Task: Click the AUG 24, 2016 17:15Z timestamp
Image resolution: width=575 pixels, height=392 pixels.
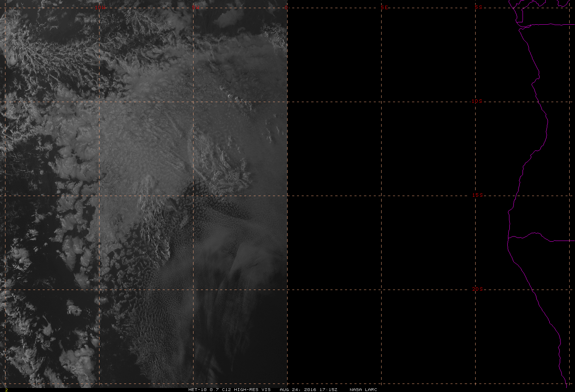Action: tap(308, 390)
